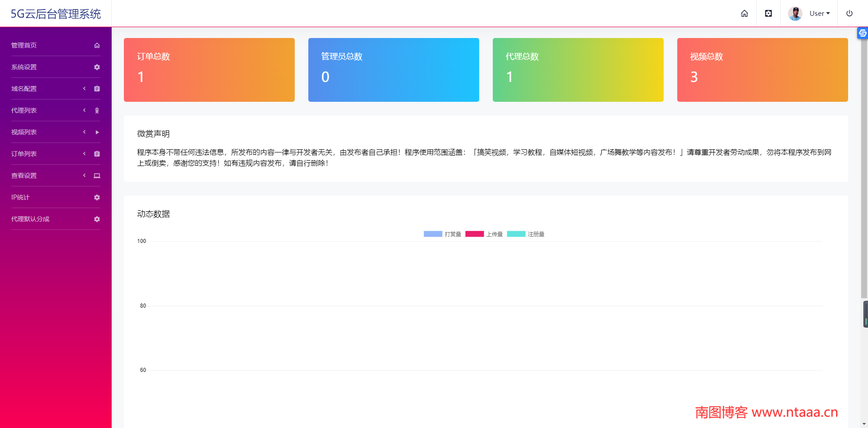868x428 pixels.
Task: Open the settings gear icon in the header
Action: tap(768, 13)
